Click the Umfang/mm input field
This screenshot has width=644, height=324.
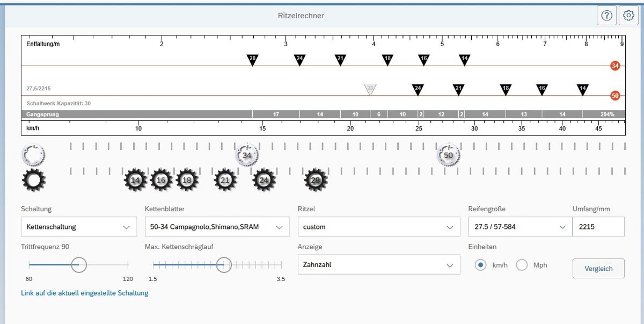[598, 227]
